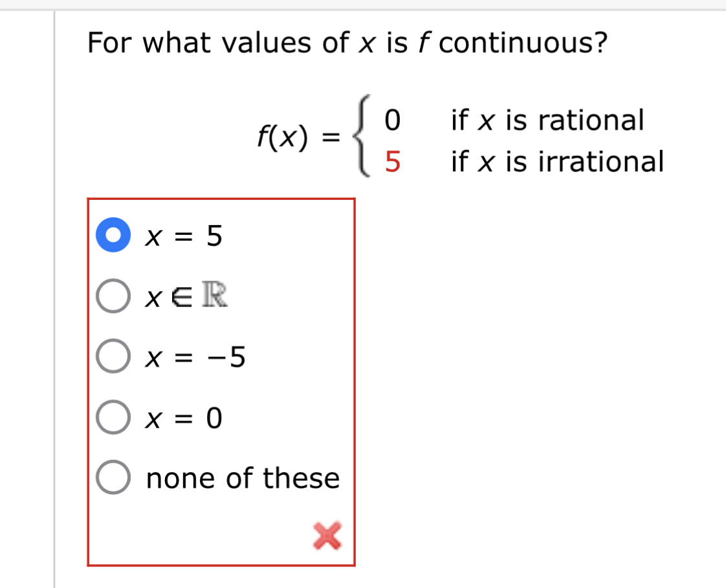Image resolution: width=726 pixels, height=588 pixels.
Task: Pick the 'none of these' option
Action: [112, 478]
